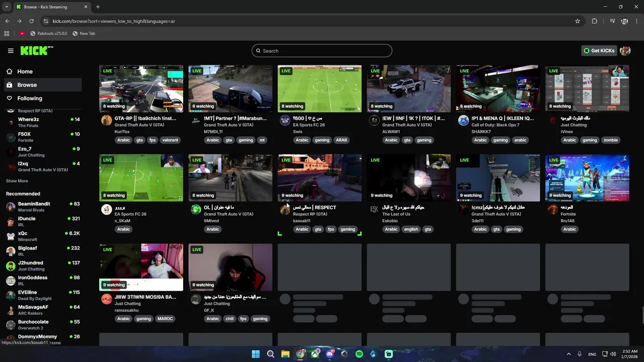
Task: Open Fortnite stream thumbnail by Rru146
Action: 587,178
